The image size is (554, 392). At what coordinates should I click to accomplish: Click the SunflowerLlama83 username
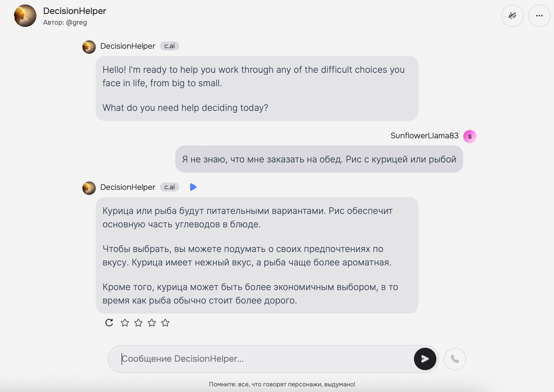(x=424, y=136)
